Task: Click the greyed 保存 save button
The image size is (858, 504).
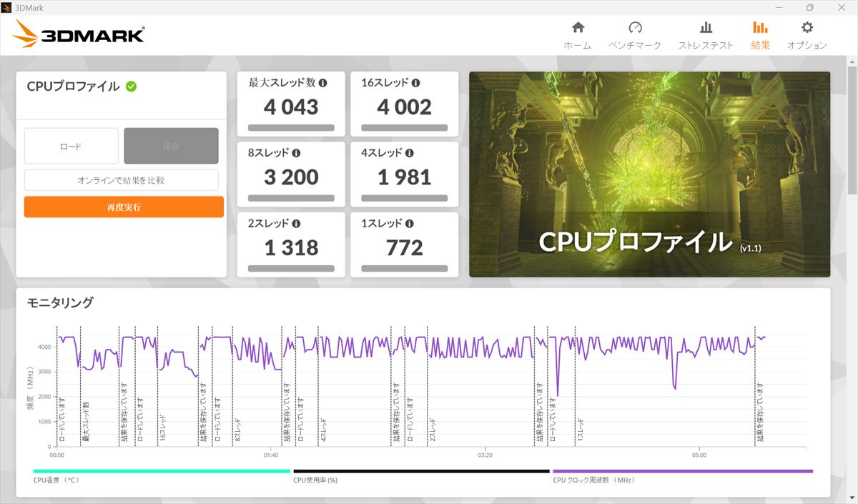Action: [x=171, y=146]
